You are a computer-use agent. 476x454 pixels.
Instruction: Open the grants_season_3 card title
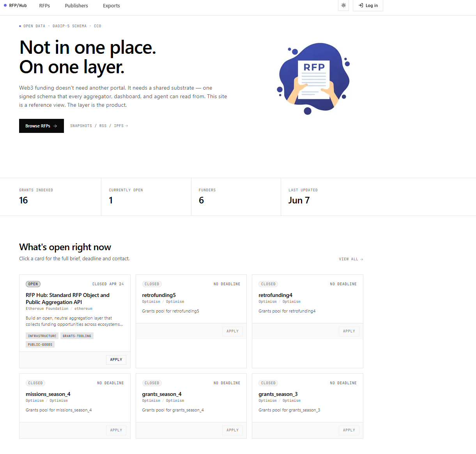[278, 394]
